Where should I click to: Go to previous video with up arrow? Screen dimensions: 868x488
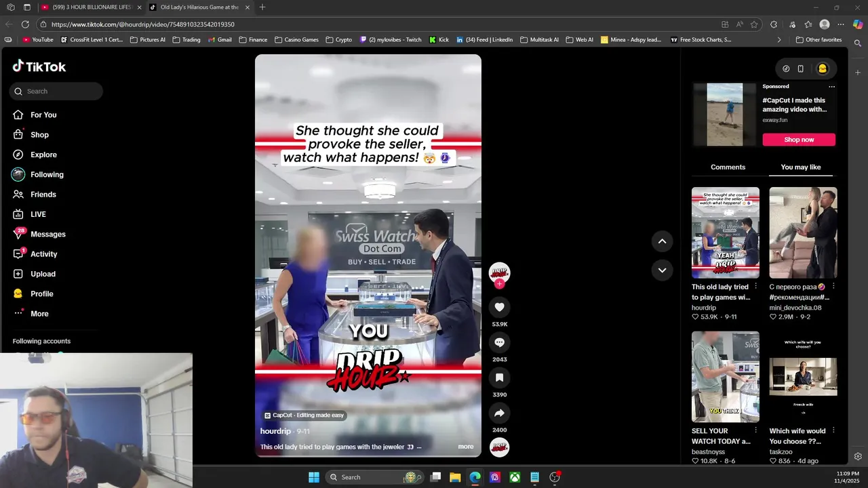point(662,241)
